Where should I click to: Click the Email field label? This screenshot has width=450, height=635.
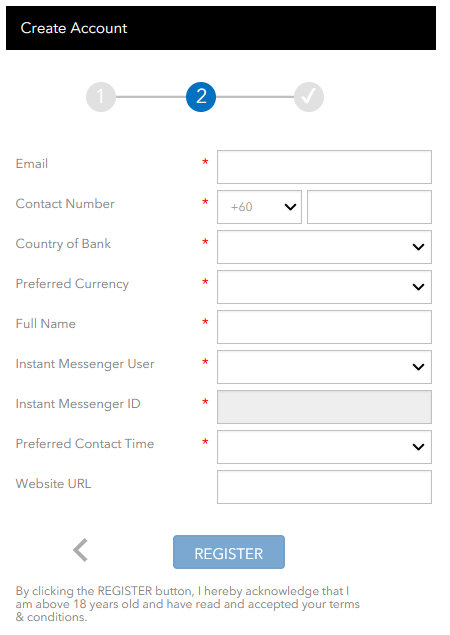[32, 164]
